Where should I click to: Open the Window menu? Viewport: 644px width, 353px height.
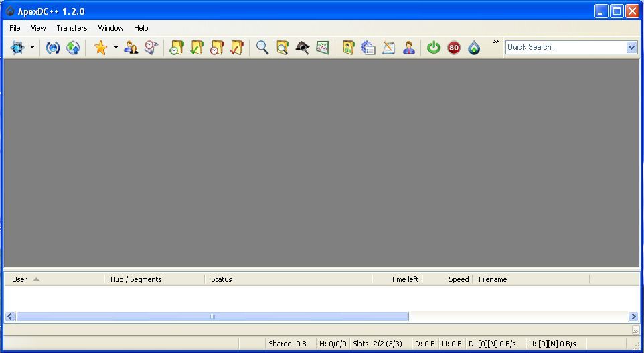[x=110, y=28]
